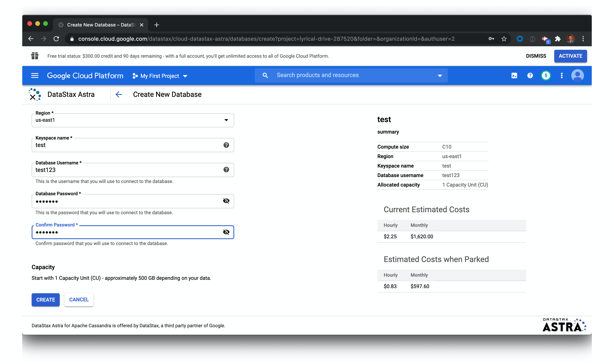Click the address bar URL
The height and width of the screenshot is (364, 614).
[266, 39]
